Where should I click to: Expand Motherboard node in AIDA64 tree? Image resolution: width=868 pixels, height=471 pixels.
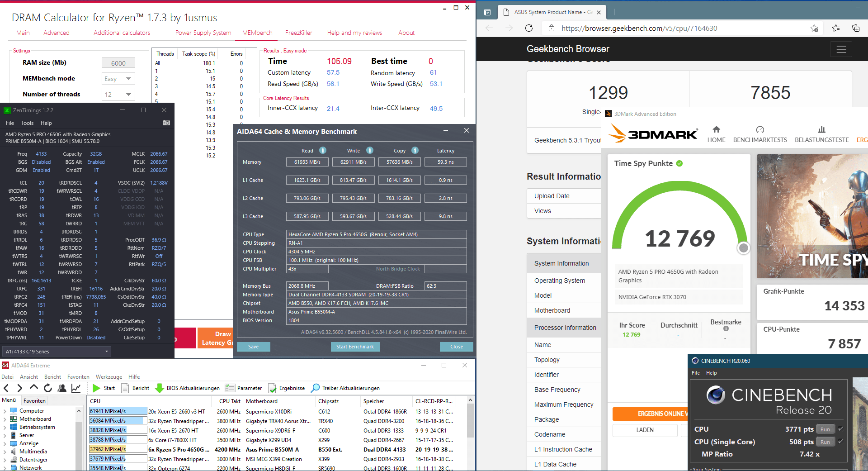(5, 419)
